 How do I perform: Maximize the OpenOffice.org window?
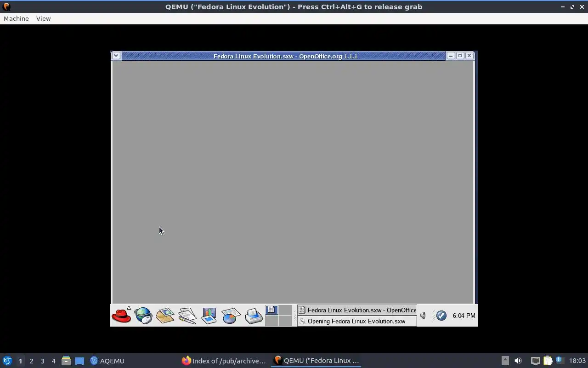click(460, 56)
